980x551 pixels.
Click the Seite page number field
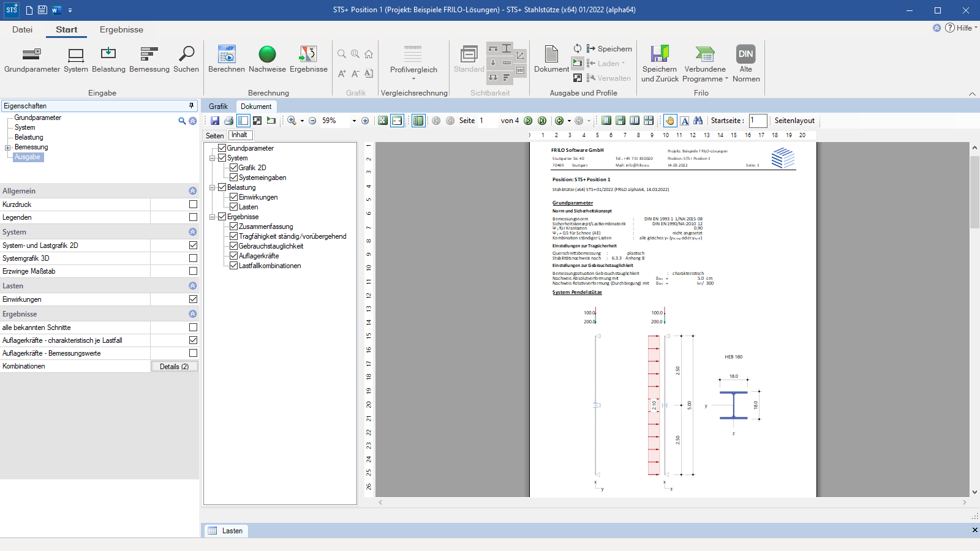[487, 121]
